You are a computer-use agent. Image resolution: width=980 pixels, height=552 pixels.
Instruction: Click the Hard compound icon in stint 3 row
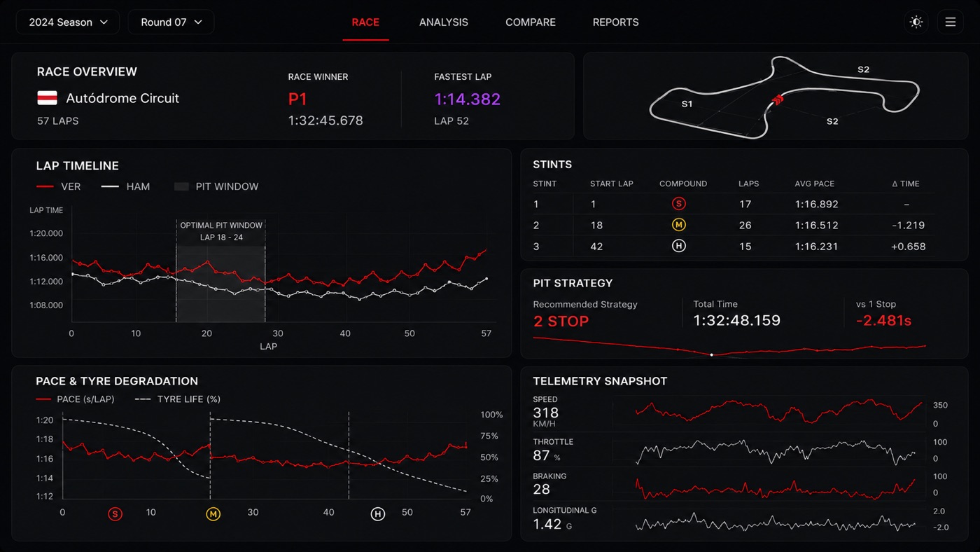(678, 246)
